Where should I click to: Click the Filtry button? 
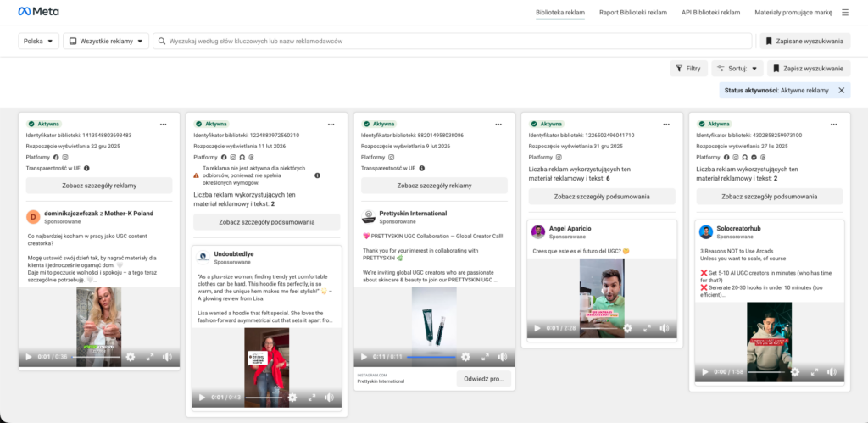688,69
